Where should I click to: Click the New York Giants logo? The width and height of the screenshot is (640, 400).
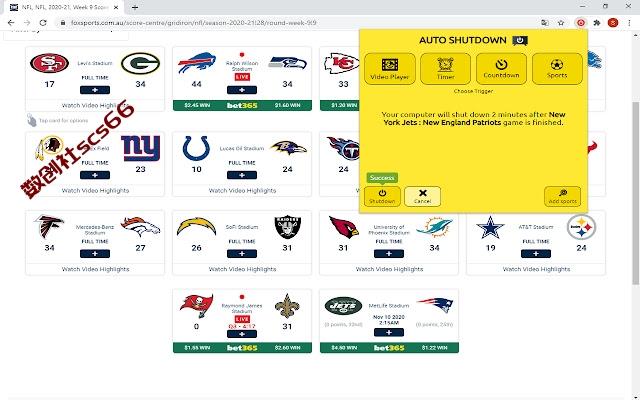pos(140,149)
